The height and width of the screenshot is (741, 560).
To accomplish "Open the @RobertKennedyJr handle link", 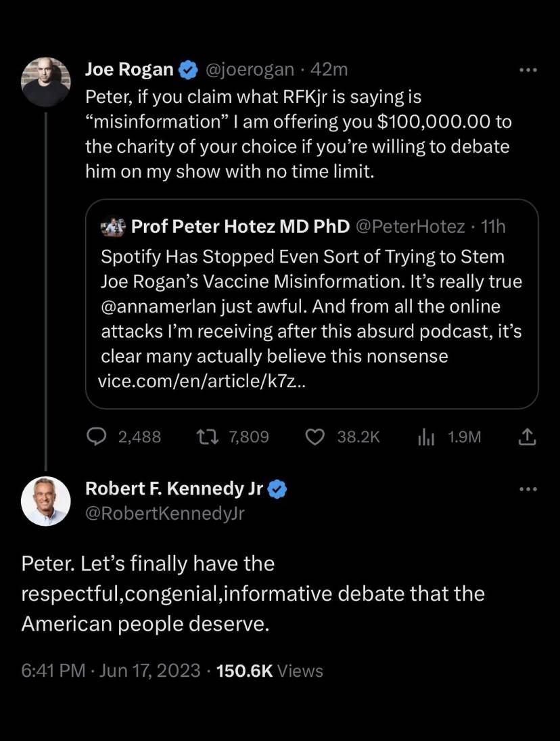I will [x=165, y=514].
